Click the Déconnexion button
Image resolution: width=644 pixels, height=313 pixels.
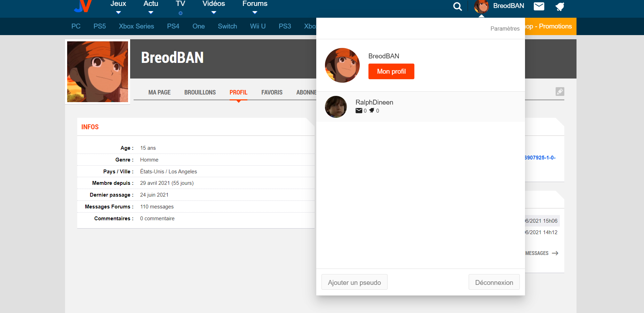pos(494,282)
